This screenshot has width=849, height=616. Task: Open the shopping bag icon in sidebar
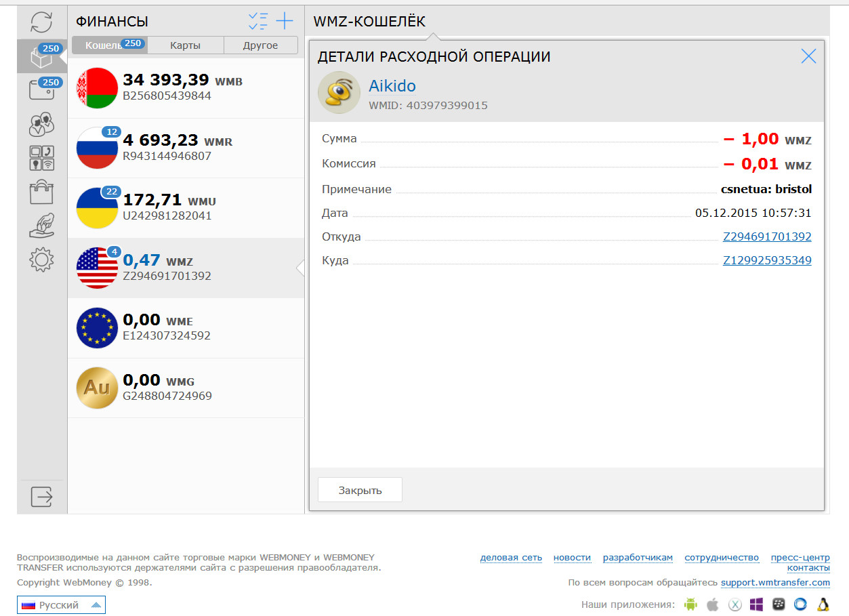42,192
